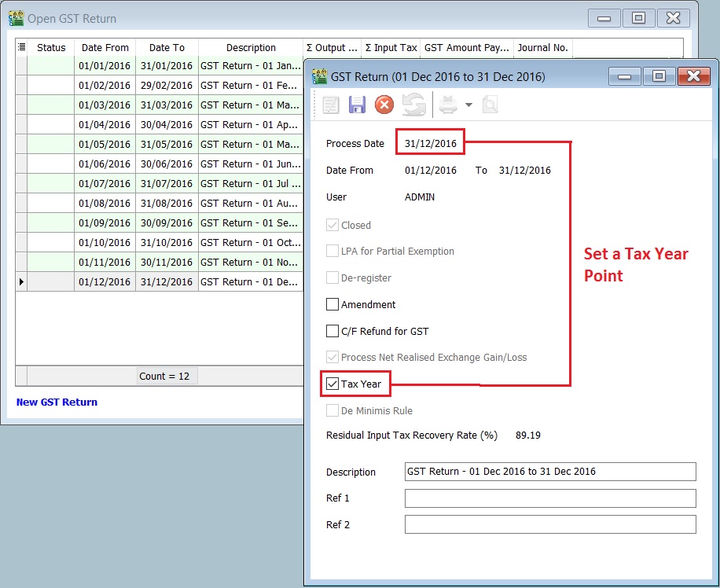The image size is (720, 588).
Task: Click the Print icon in toolbar
Action: pyautogui.click(x=448, y=105)
